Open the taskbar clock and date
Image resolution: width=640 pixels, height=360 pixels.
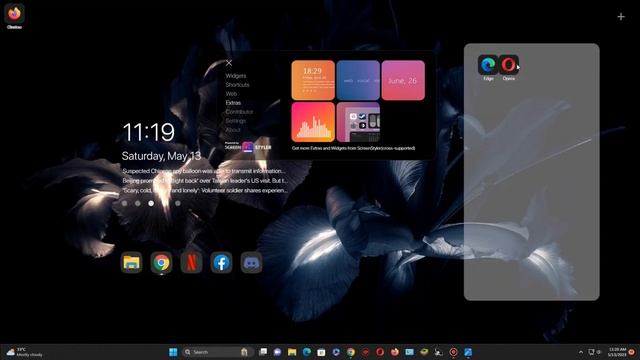point(616,352)
